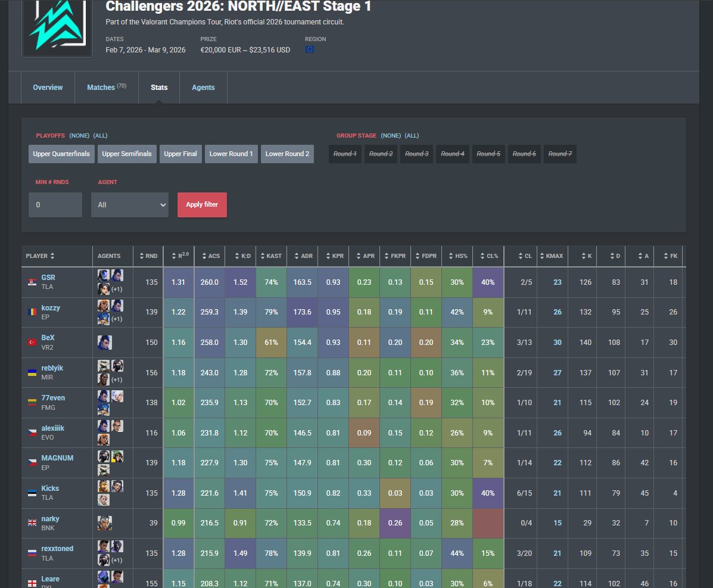Click kozzy's first agent icon
Screen dimensions: 713x588
(103, 305)
